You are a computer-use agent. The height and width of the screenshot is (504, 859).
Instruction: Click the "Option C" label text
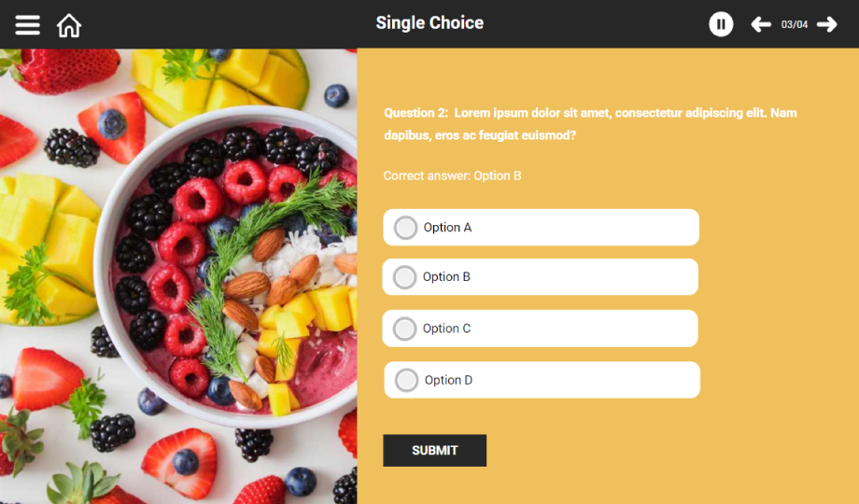(x=446, y=329)
